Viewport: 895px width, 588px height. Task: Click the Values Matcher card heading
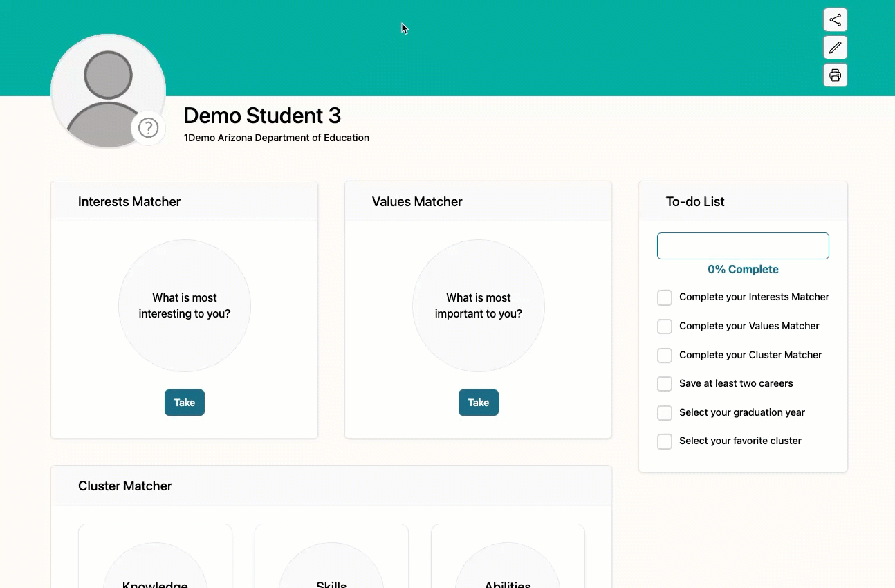click(417, 202)
